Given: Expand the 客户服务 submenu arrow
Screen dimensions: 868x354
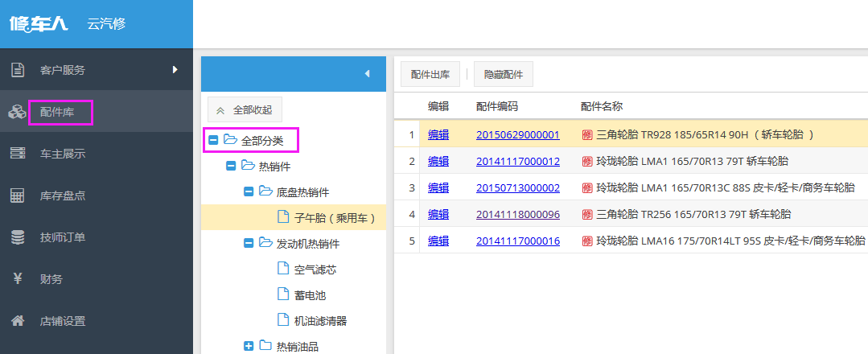Looking at the screenshot, I should (x=175, y=70).
